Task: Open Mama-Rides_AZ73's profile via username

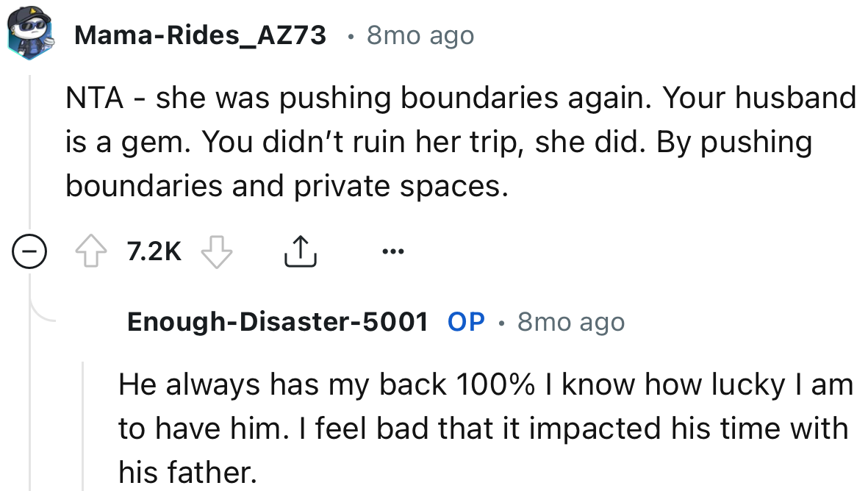Action: pos(200,34)
